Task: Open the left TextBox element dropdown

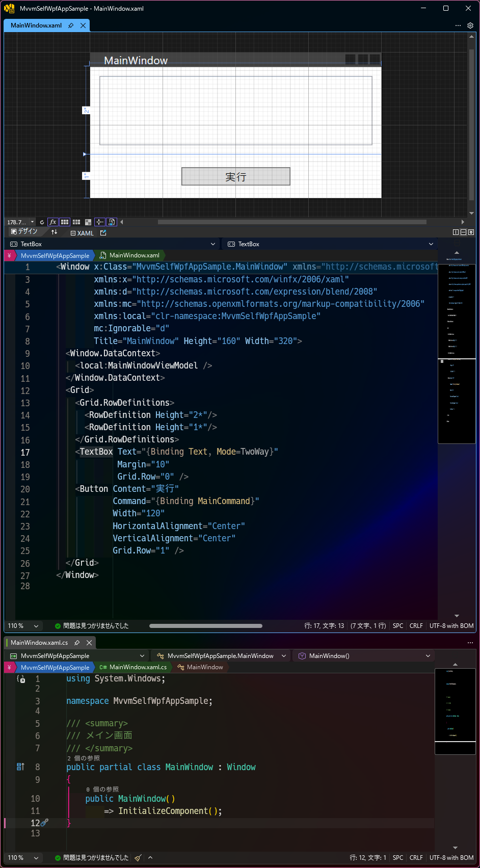Action: [112, 244]
